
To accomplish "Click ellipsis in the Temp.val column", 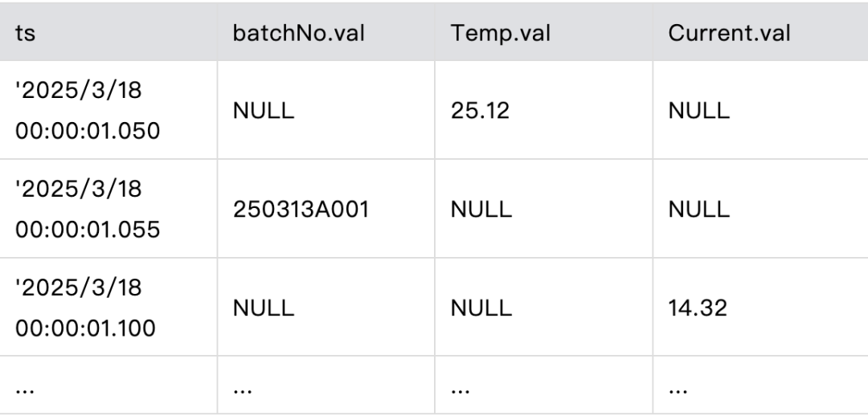I will tap(460, 389).
